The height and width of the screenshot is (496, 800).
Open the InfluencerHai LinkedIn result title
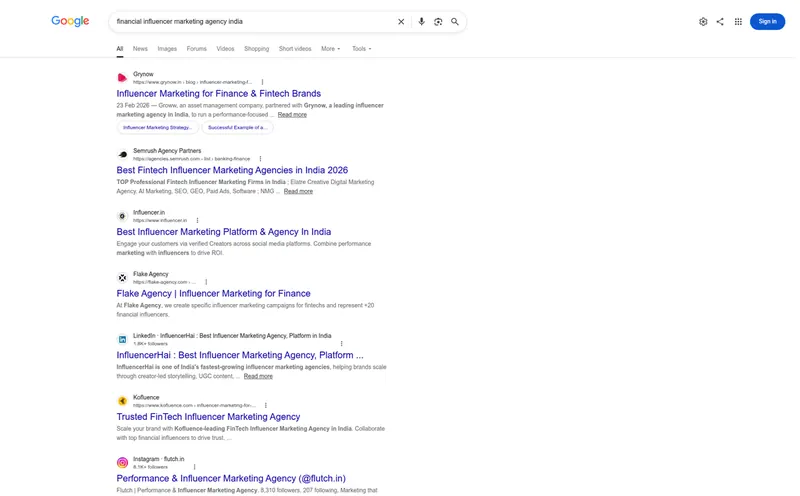click(x=240, y=355)
